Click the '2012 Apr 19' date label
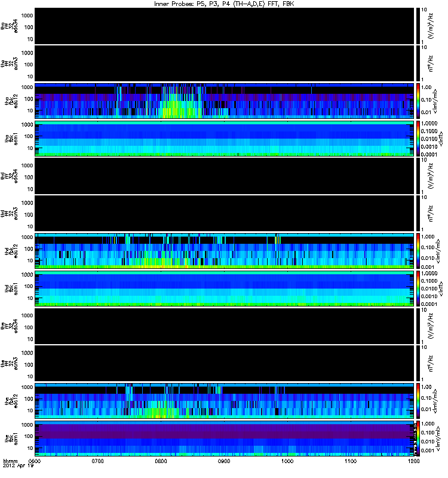 (x=18, y=465)
